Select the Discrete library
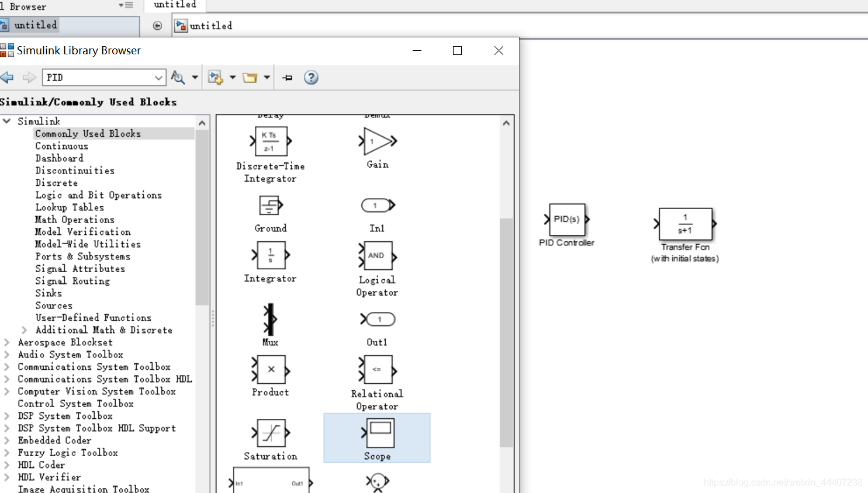 pyautogui.click(x=57, y=183)
